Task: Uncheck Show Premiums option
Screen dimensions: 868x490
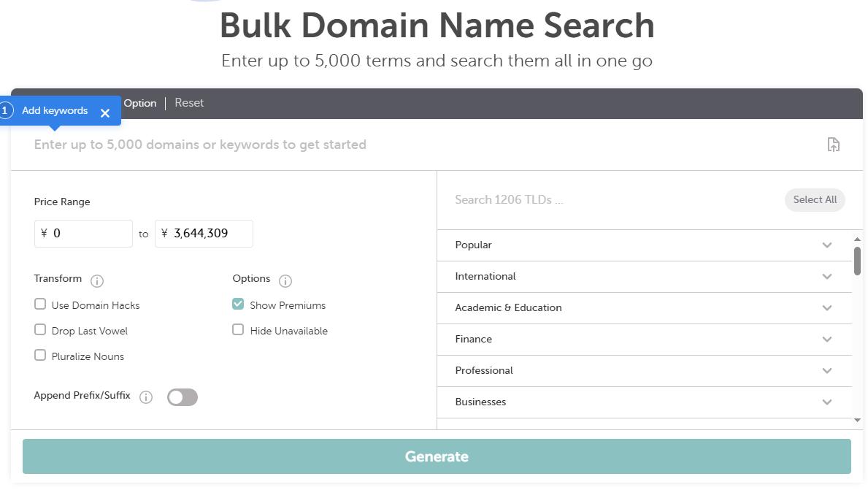Action: 238,305
